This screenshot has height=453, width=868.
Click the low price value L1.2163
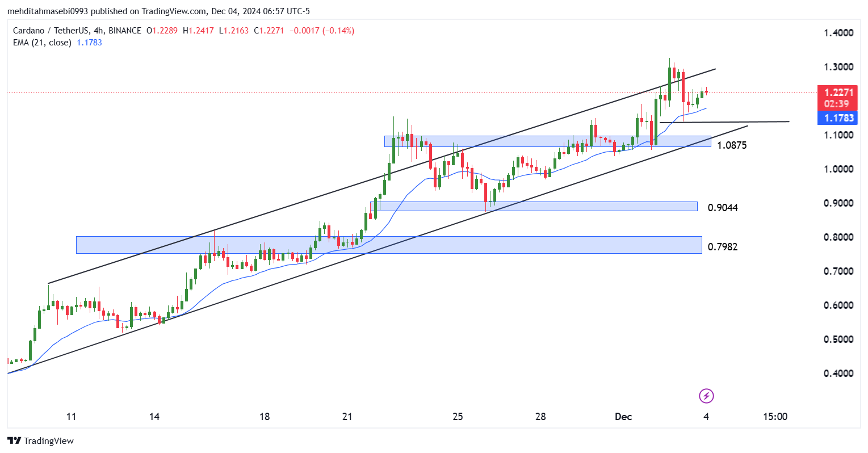coord(233,31)
